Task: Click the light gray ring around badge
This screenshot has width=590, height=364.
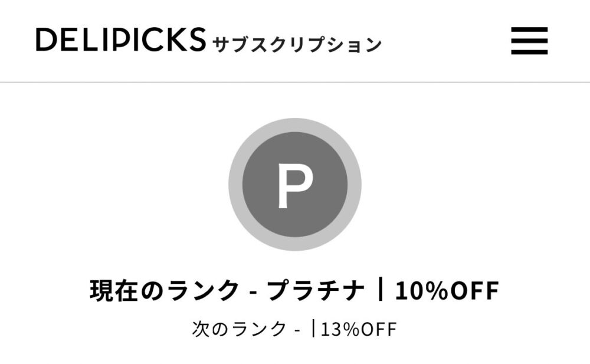Action: click(235, 185)
